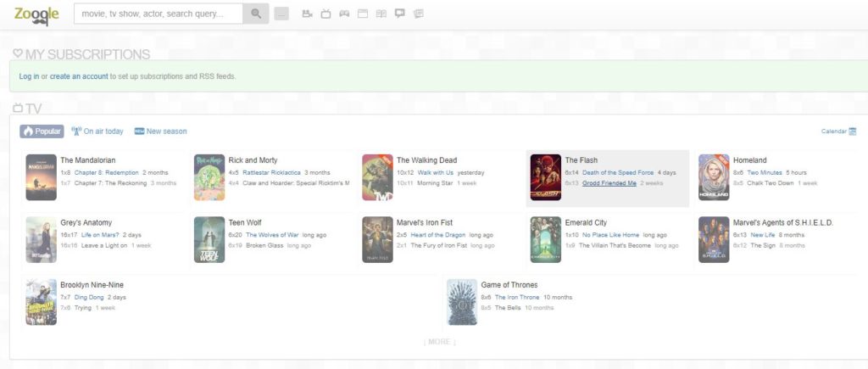Open The Mandalorian poster thumbnail
868x369 pixels.
(41, 177)
